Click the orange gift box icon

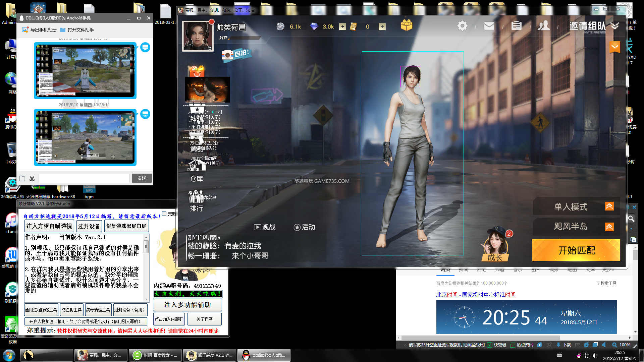[x=407, y=25]
